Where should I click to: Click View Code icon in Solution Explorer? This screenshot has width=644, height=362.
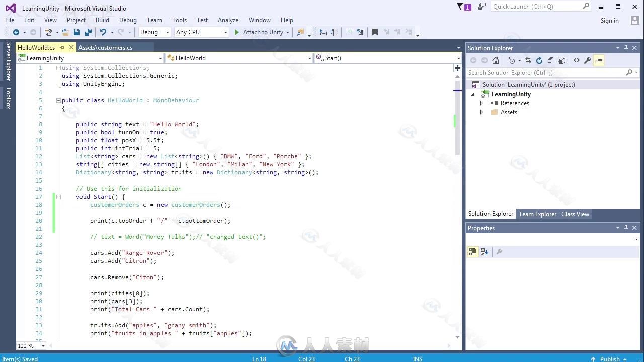coord(577,60)
